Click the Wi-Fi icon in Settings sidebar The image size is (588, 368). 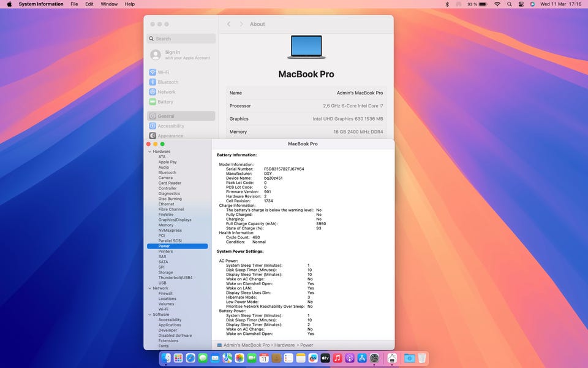click(153, 72)
